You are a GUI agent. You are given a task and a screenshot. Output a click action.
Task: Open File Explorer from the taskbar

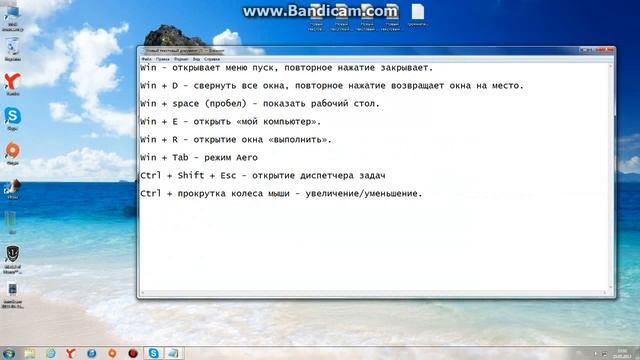coord(30,353)
